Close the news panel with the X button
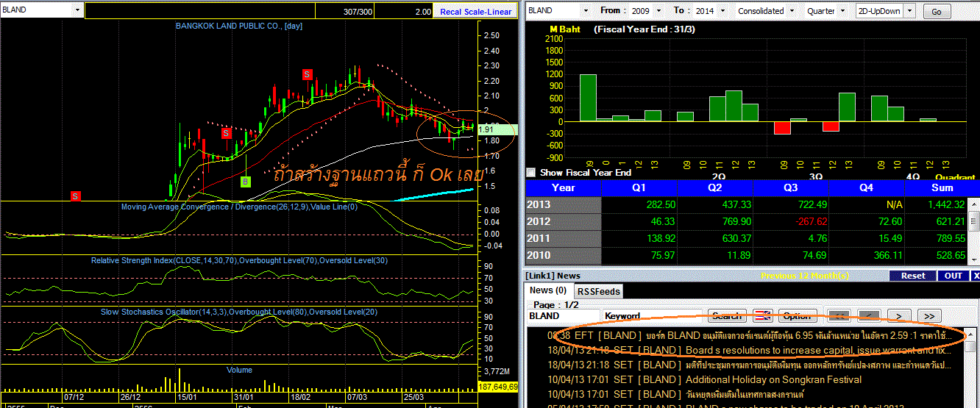Image resolution: width=980 pixels, height=408 pixels. (x=976, y=276)
